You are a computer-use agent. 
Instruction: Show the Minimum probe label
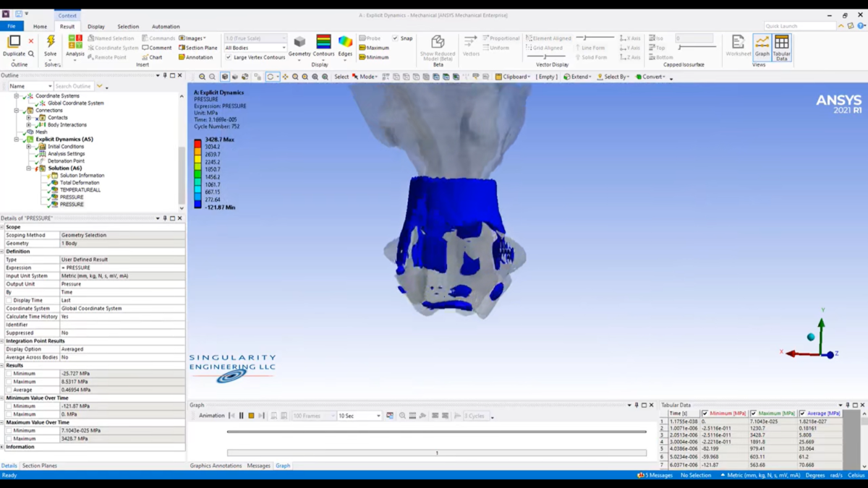[374, 57]
